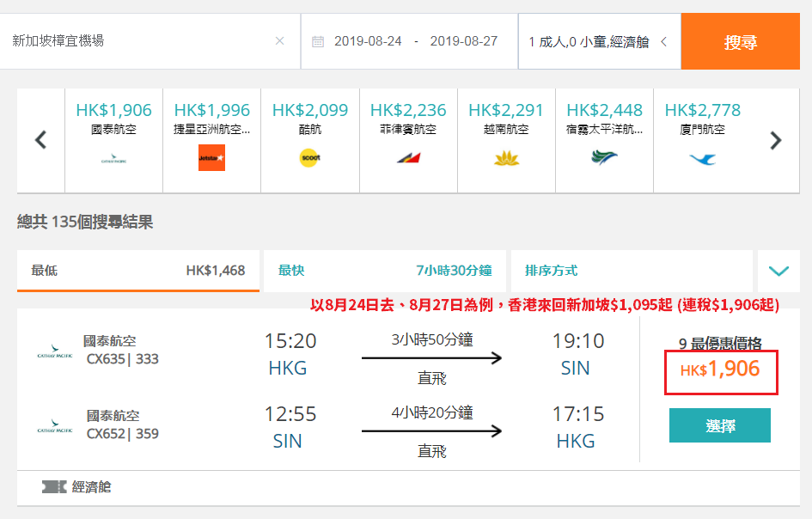Screen dimensions: 812x519
Task: Click the Vietnam Airlines lotus logo
Action: tap(506, 157)
